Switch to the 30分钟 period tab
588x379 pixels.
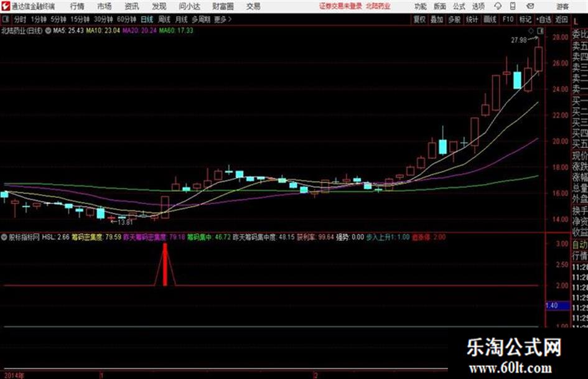[103, 19]
